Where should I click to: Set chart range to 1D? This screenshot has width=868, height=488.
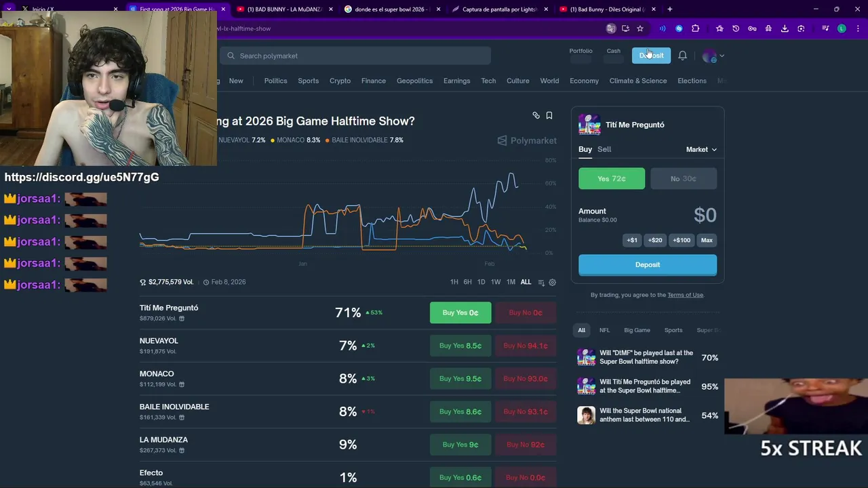[x=481, y=282]
